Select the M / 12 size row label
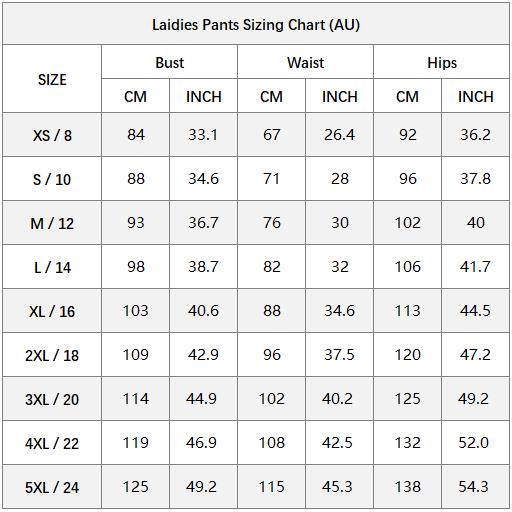512x512 pixels. coord(52,223)
